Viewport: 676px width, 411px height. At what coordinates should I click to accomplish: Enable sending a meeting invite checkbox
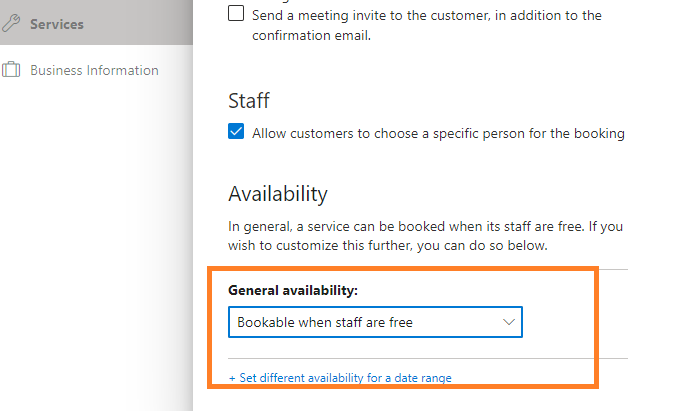[236, 14]
